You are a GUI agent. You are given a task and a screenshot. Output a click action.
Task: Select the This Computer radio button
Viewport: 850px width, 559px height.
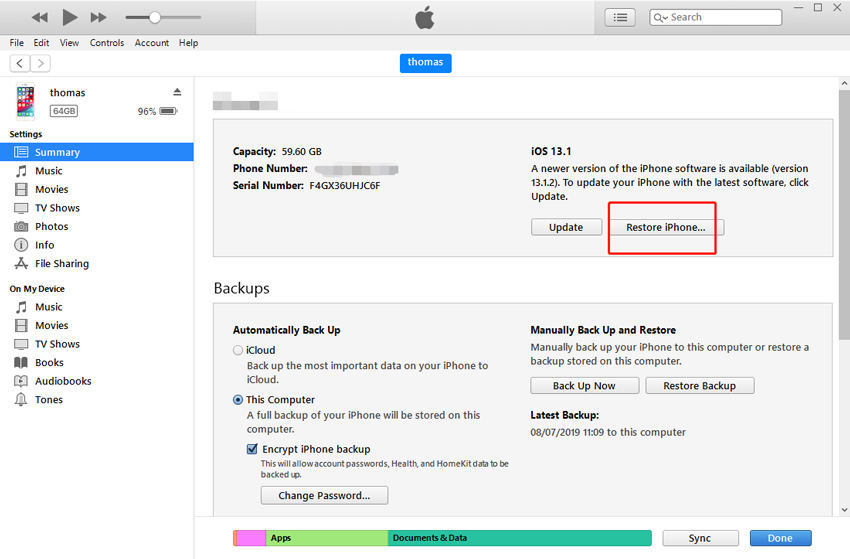coord(237,400)
